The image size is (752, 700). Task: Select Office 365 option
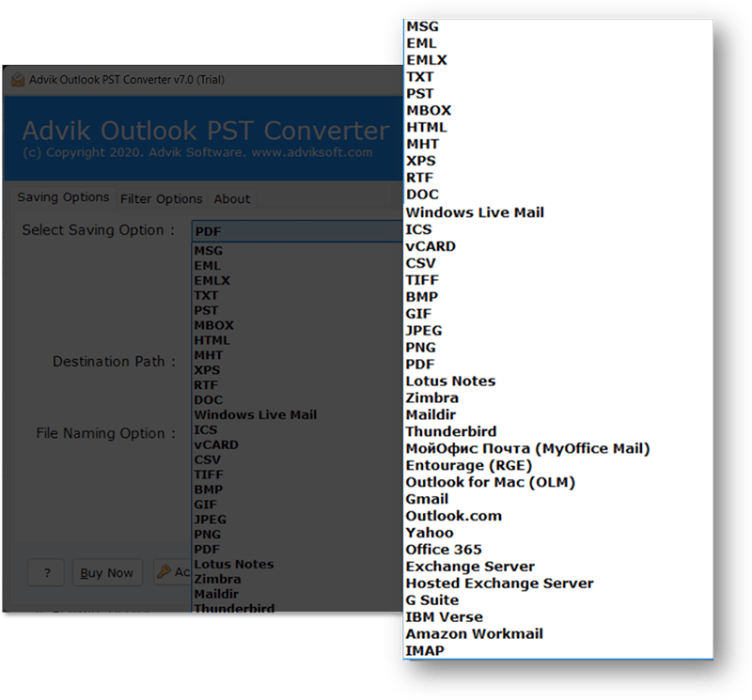(x=444, y=550)
